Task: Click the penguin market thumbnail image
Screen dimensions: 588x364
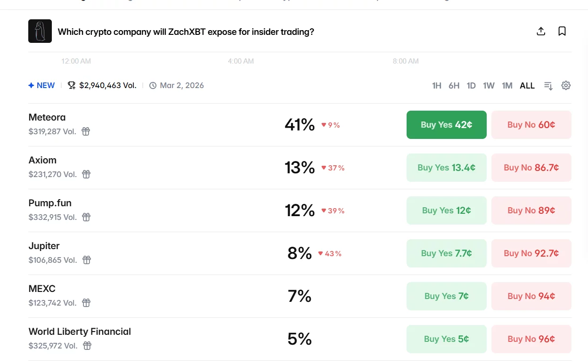Action: (40, 31)
